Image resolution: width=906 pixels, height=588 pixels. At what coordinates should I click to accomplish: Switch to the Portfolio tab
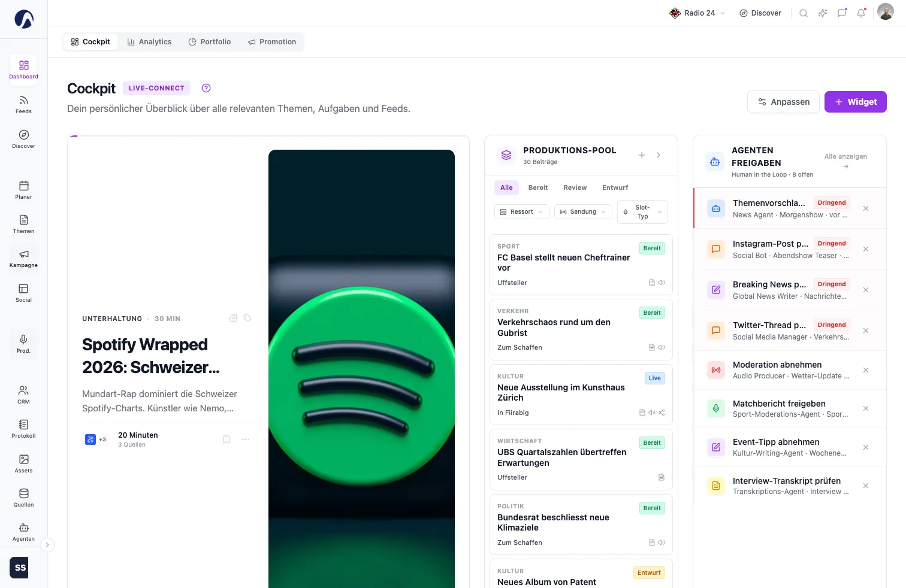[x=210, y=42]
